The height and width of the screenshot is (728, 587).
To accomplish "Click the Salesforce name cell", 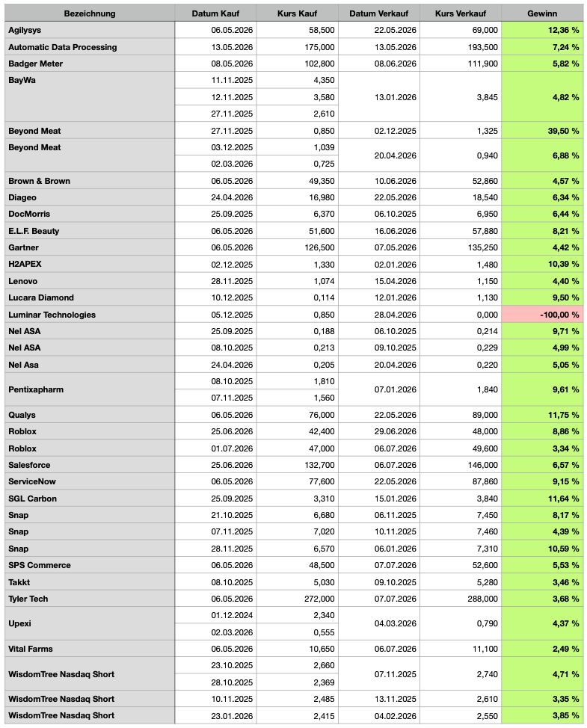I will (90, 465).
